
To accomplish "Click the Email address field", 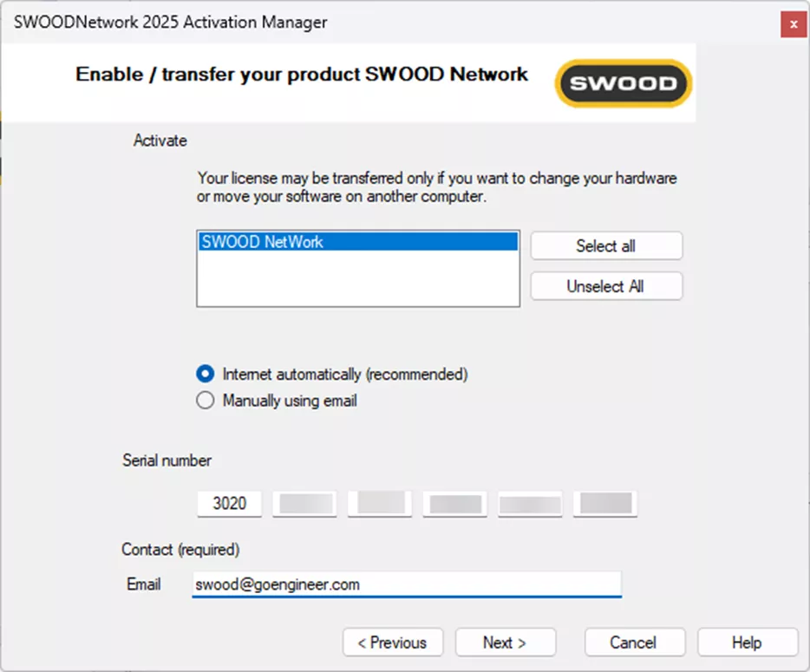I will coord(406,584).
